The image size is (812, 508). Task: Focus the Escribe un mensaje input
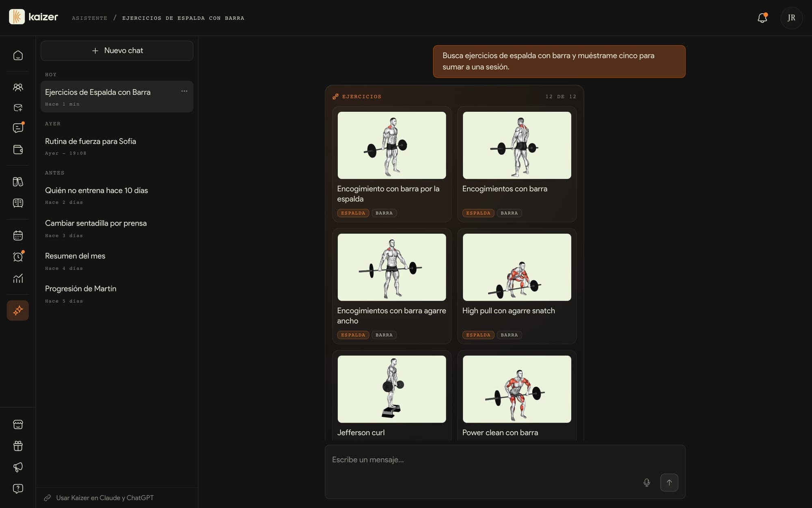click(505, 472)
